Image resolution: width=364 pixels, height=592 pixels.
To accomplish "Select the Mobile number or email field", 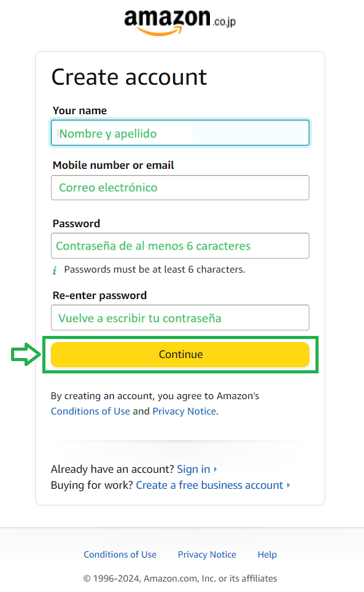I will pos(180,188).
